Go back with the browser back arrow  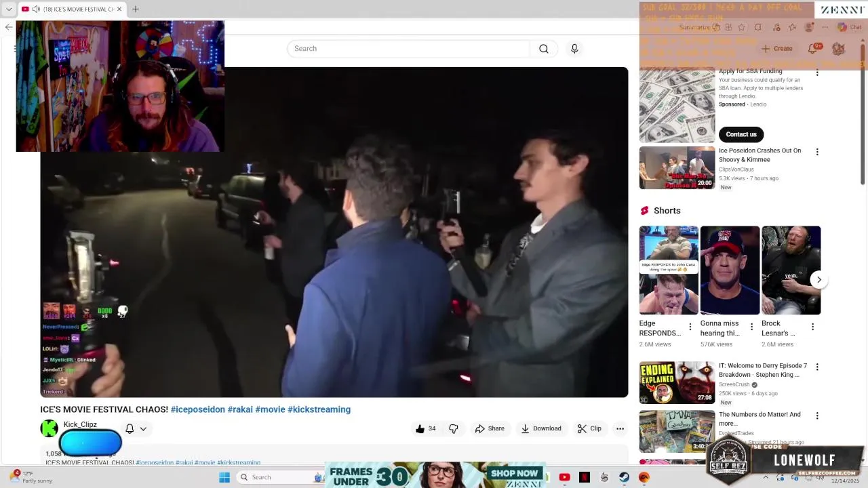pos(8,27)
